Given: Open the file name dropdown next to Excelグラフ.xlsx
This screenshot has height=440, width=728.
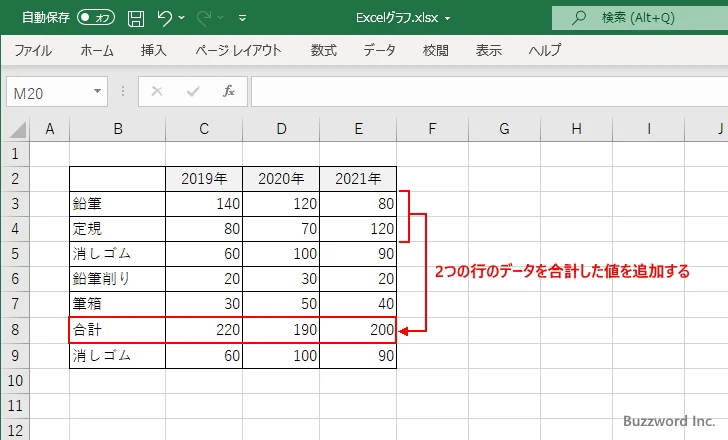Looking at the screenshot, I should click(x=447, y=18).
